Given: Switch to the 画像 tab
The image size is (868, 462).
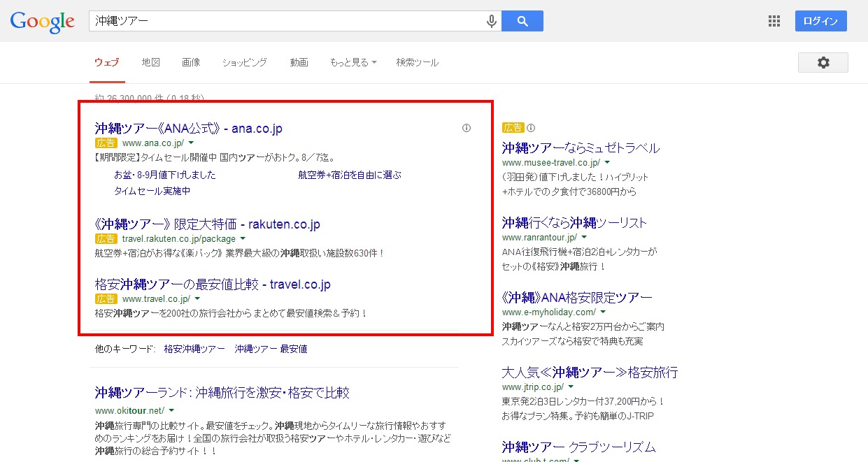Looking at the screenshot, I should tap(191, 62).
